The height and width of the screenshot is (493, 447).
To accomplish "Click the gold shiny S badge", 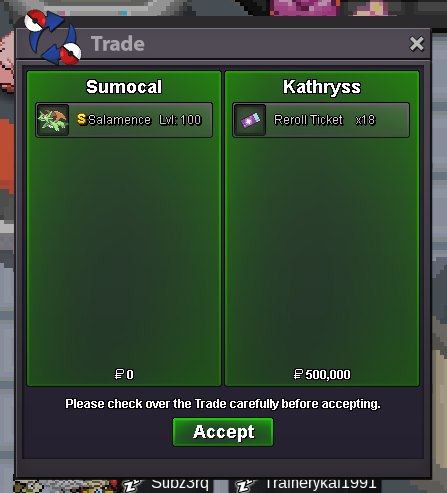I will (82, 119).
